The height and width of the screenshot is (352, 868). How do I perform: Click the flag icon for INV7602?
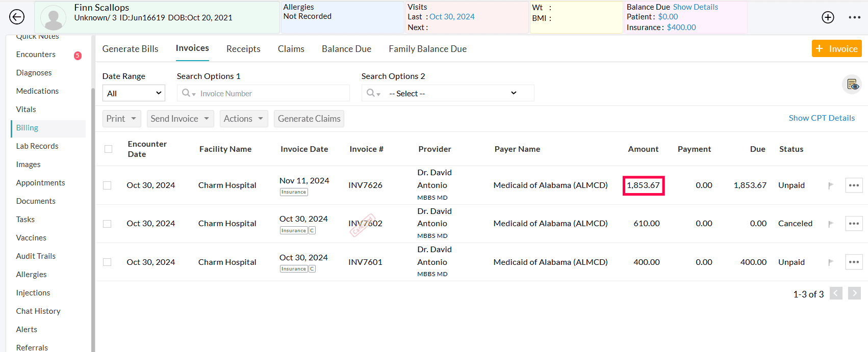click(x=831, y=224)
